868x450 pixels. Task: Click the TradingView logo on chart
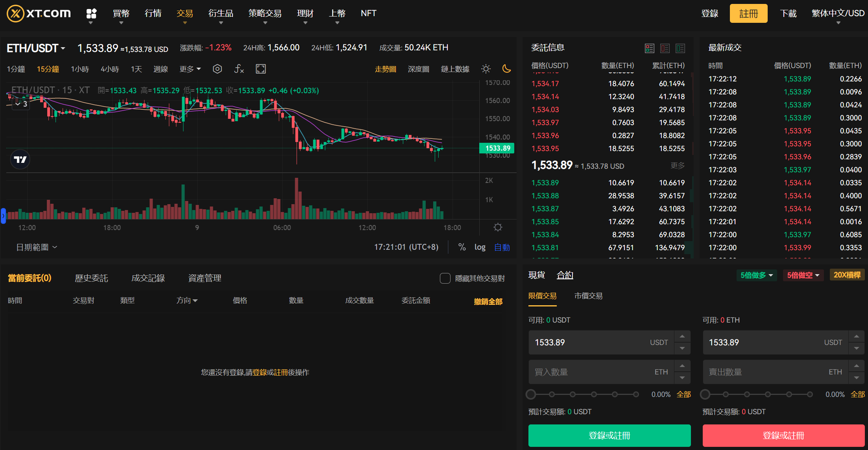(x=20, y=159)
